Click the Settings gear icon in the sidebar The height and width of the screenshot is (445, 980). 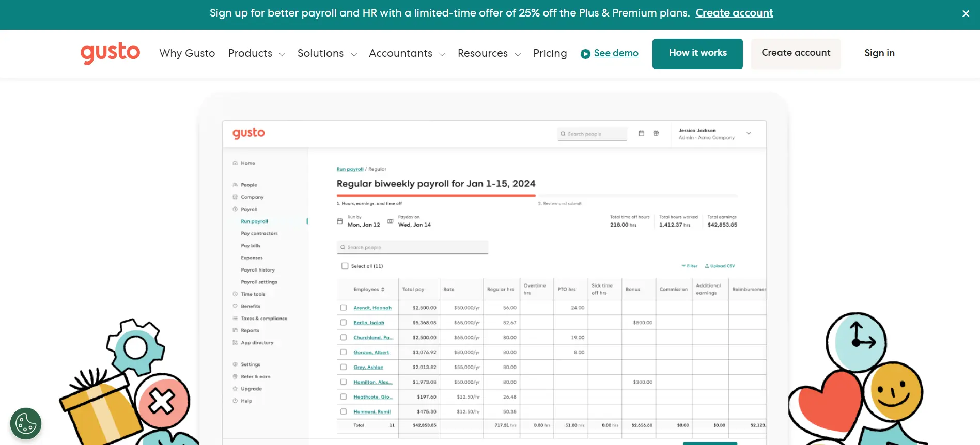coord(235,364)
